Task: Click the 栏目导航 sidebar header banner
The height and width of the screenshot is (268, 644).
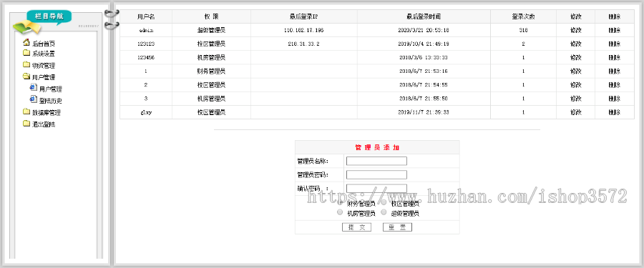Action: [49, 17]
